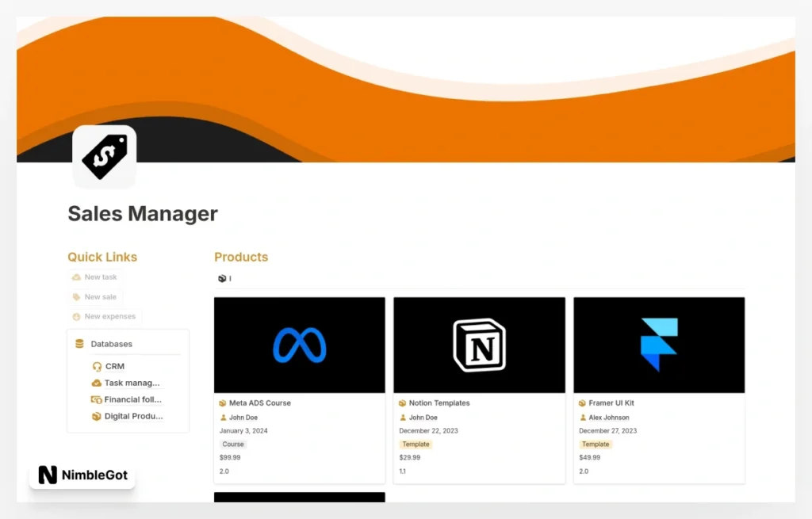Click the Sales Manager price tag page icon
Viewport: 812px width, 519px height.
pyautogui.click(x=104, y=157)
